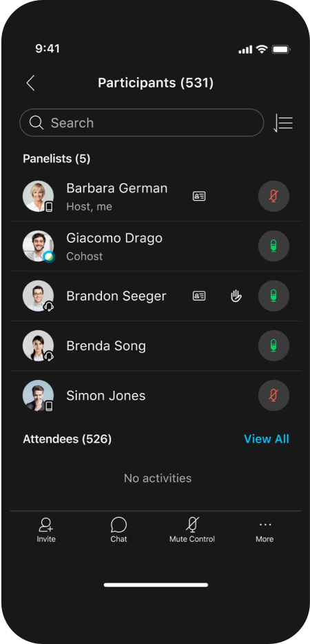The image size is (310, 644).
Task: Unmute Simon Jones's red microphone
Action: (x=273, y=396)
